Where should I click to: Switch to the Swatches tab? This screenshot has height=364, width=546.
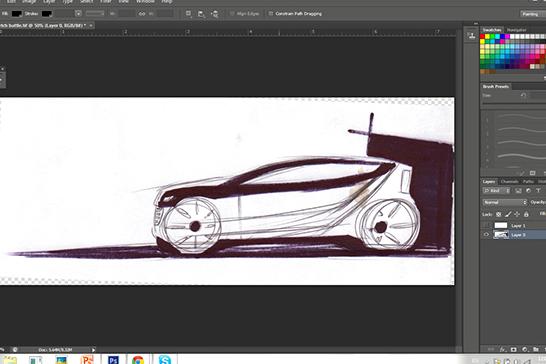coord(492,30)
